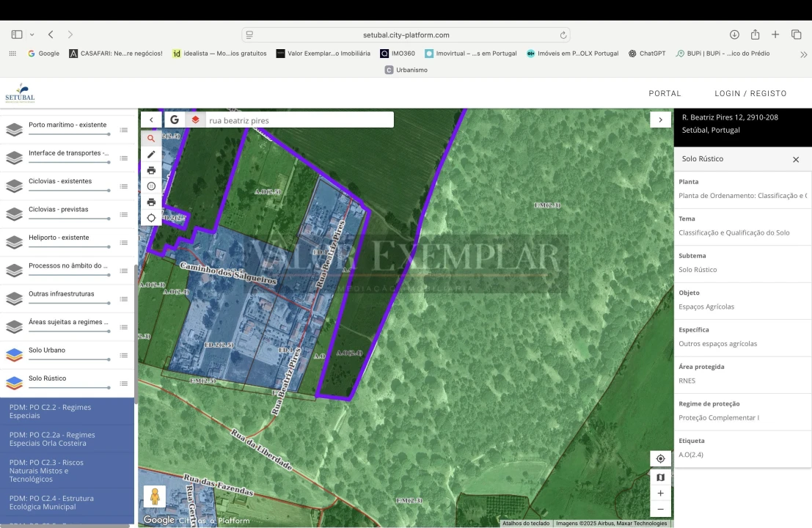
Task: Select the red search tool in map toolbar
Action: click(x=151, y=139)
